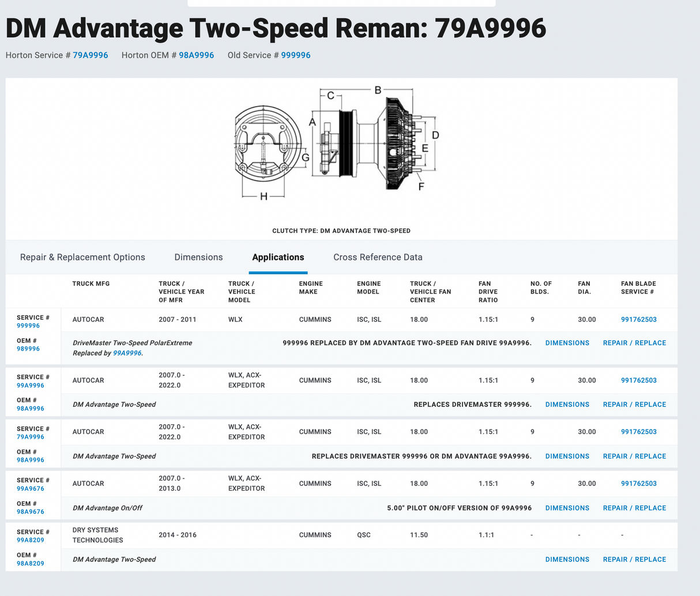Open Old Service number 999996 link
The height and width of the screenshot is (596, 700).
pos(295,55)
